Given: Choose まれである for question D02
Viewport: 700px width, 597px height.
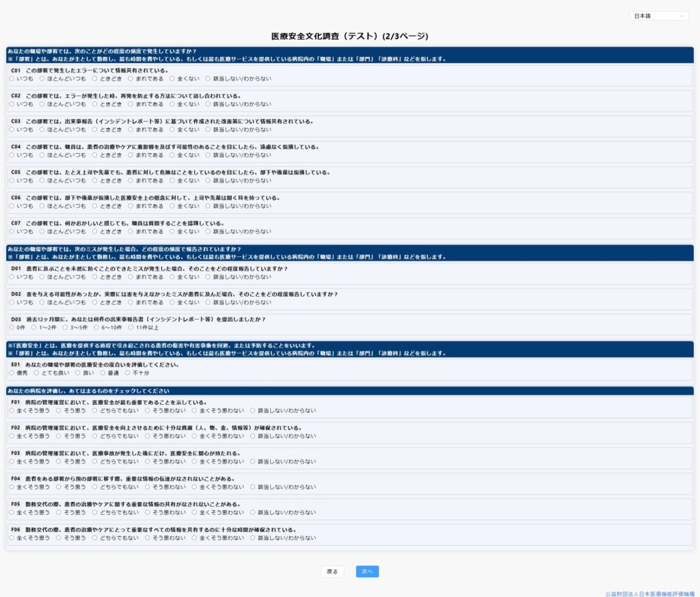Looking at the screenshot, I should coord(131,302).
